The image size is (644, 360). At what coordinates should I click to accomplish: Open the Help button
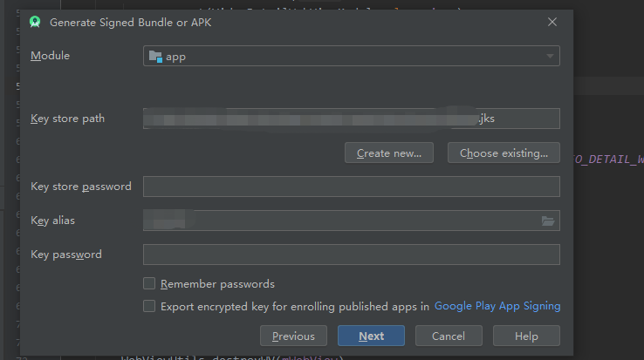tap(526, 336)
